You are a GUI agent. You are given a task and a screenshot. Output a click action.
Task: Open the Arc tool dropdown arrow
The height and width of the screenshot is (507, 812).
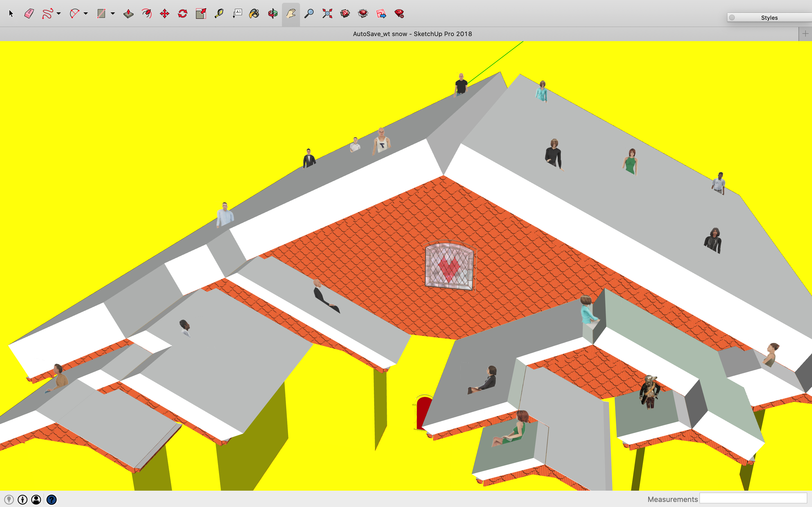click(x=86, y=14)
